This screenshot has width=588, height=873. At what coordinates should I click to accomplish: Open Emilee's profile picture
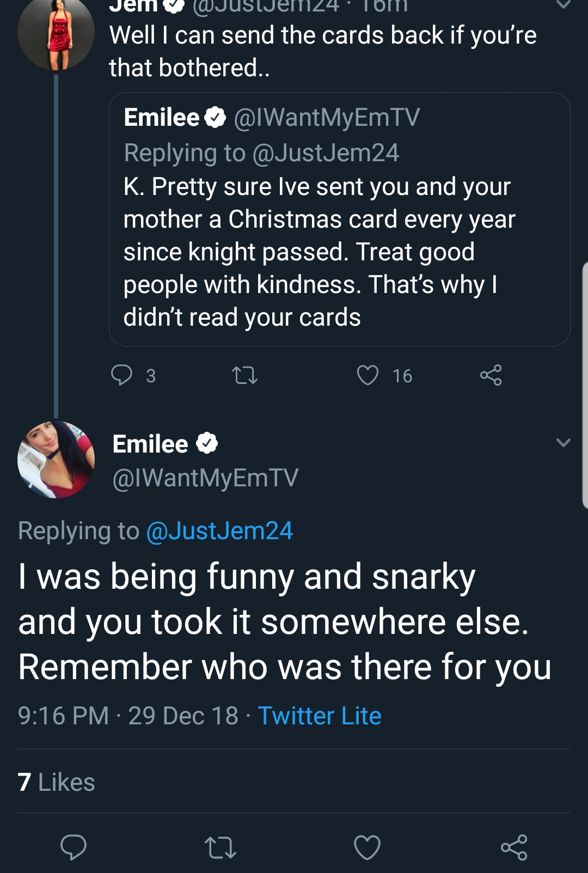point(56,459)
